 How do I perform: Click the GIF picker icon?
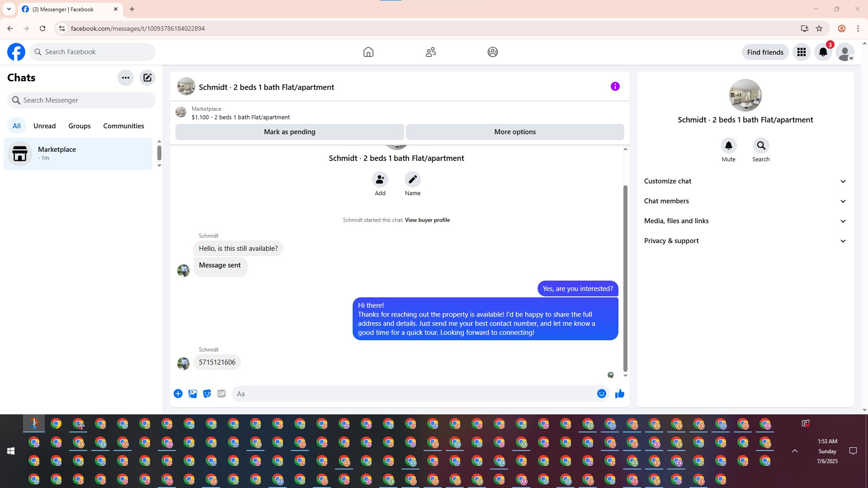click(x=221, y=394)
